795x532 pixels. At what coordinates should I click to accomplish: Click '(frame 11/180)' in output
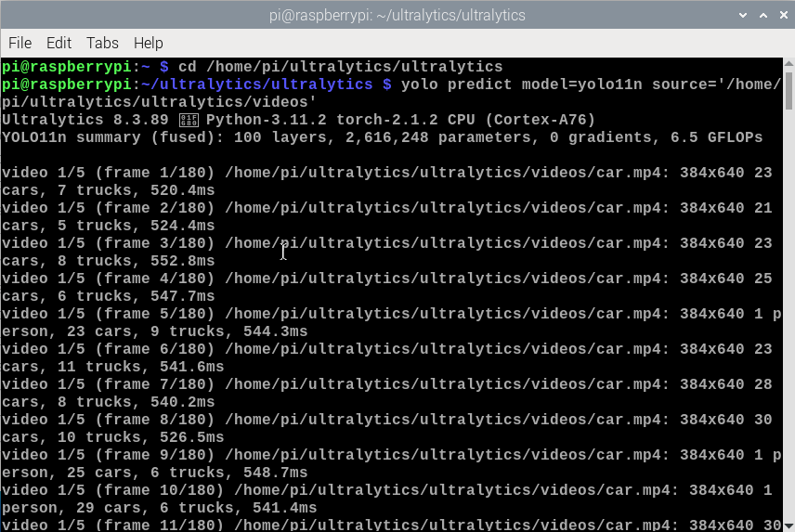(x=159, y=525)
